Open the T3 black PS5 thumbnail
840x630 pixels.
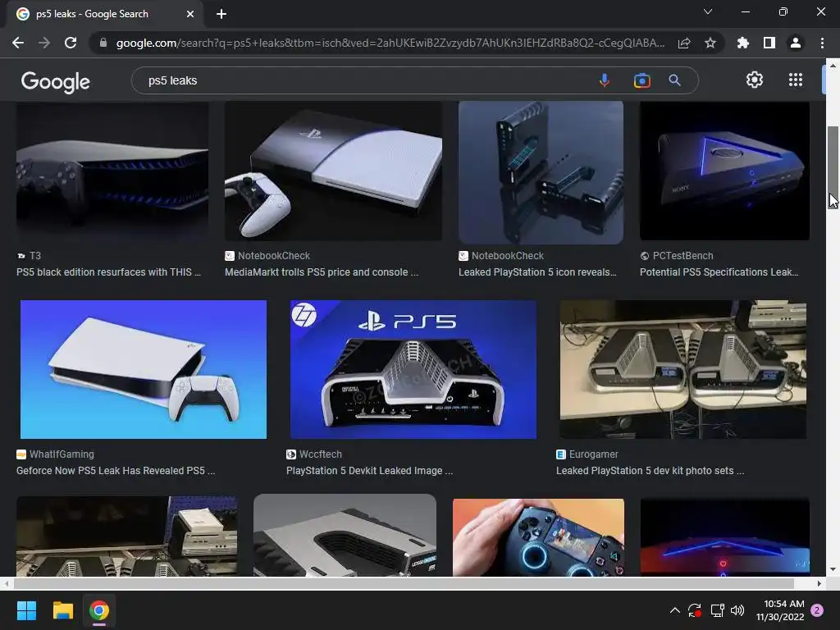112,171
